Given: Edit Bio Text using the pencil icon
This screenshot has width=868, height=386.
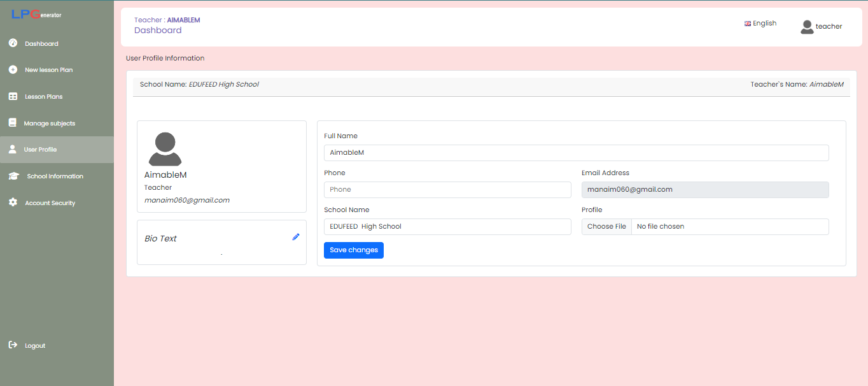Looking at the screenshot, I should [x=296, y=237].
